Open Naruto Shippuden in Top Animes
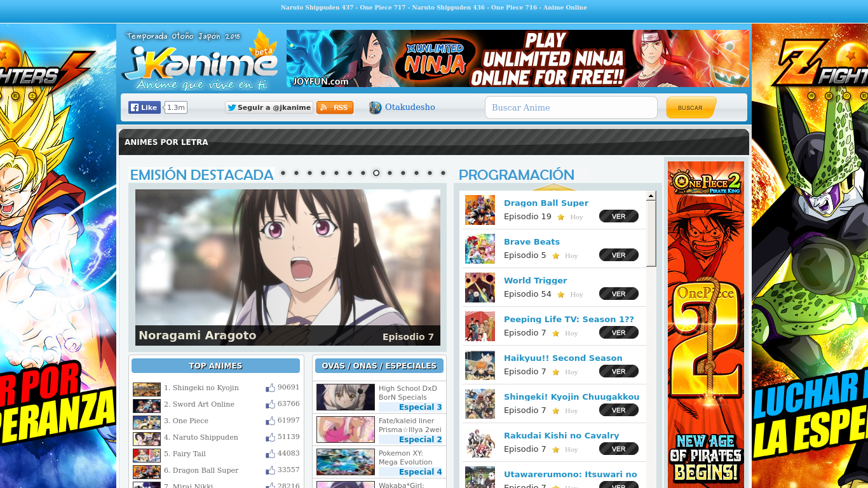Screen dimensions: 868x488 [201, 437]
